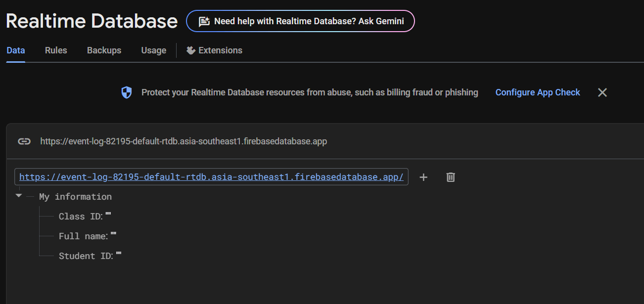The height and width of the screenshot is (304, 644).
Task: Click the database URL text in header
Action: (184, 141)
